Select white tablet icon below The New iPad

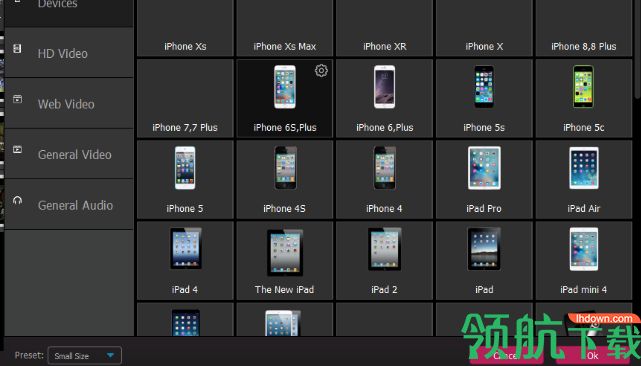point(283,323)
